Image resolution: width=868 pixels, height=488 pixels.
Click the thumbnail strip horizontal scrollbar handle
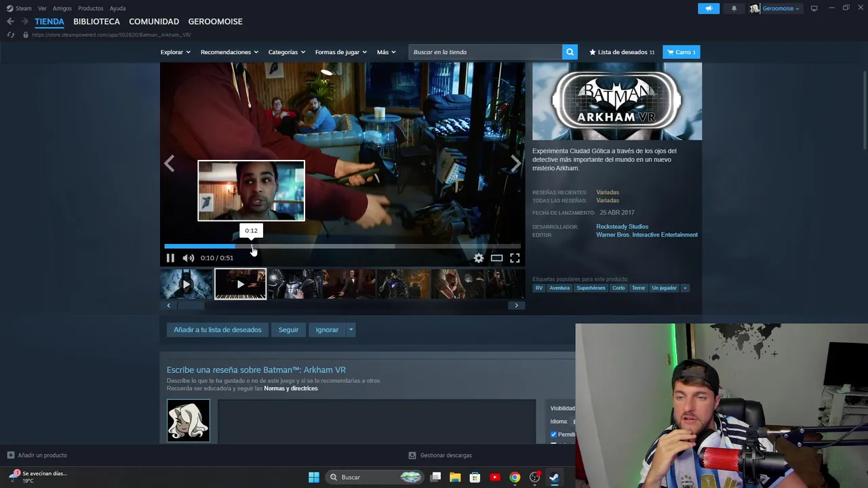coord(191,306)
